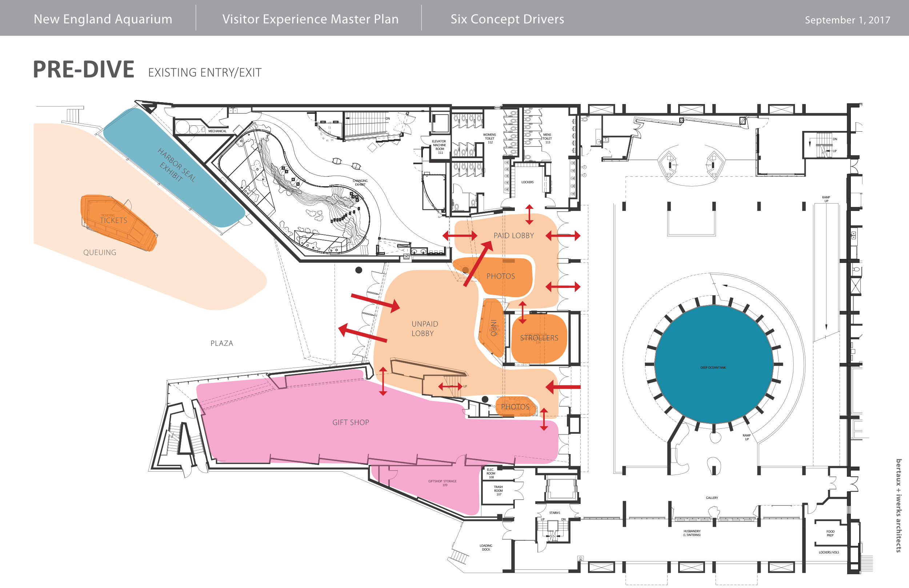Click the Visitor Experience Master Plan header
This screenshot has width=909, height=588.
(x=311, y=19)
